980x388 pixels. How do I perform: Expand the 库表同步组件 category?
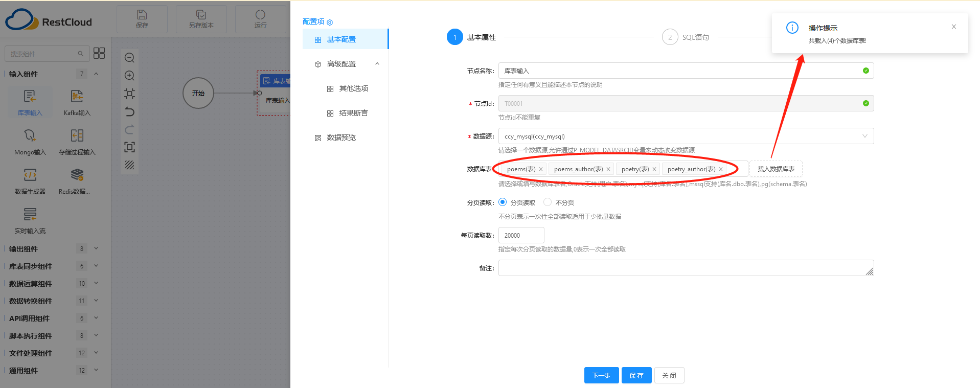pos(96,266)
